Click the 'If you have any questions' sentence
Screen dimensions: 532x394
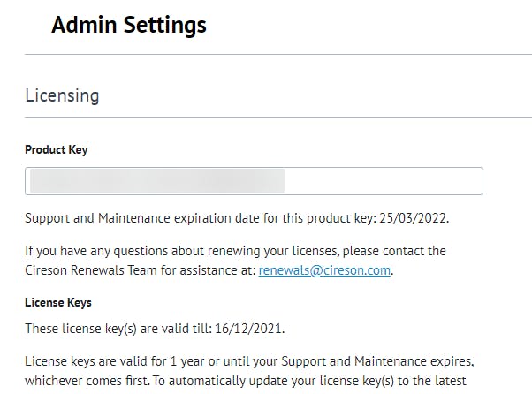tap(133, 251)
